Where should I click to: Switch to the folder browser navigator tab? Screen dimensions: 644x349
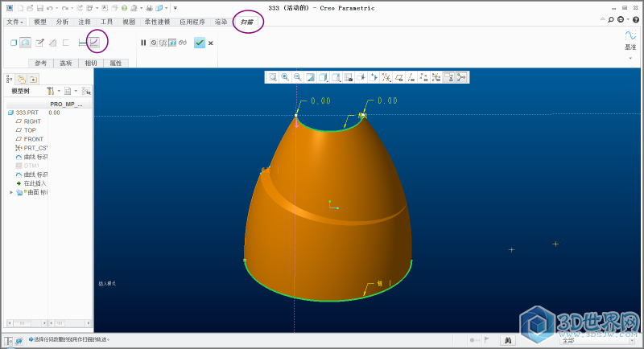click(22, 79)
